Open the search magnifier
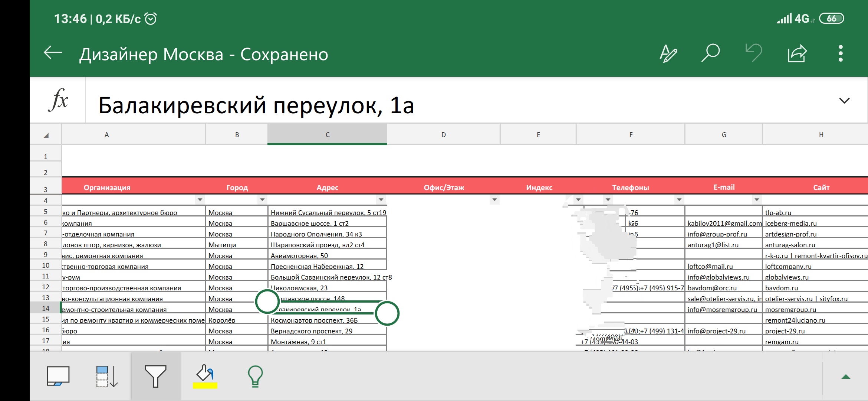 (x=710, y=53)
